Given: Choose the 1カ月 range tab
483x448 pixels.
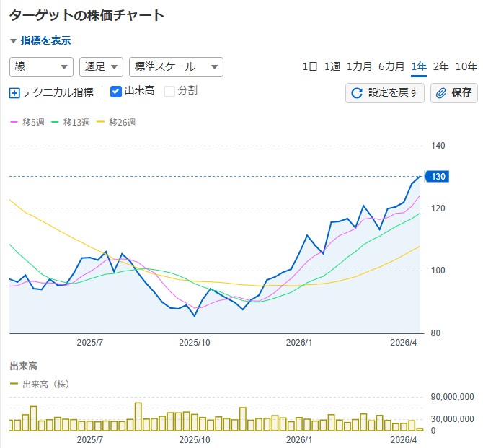Looking at the screenshot, I should tap(359, 66).
